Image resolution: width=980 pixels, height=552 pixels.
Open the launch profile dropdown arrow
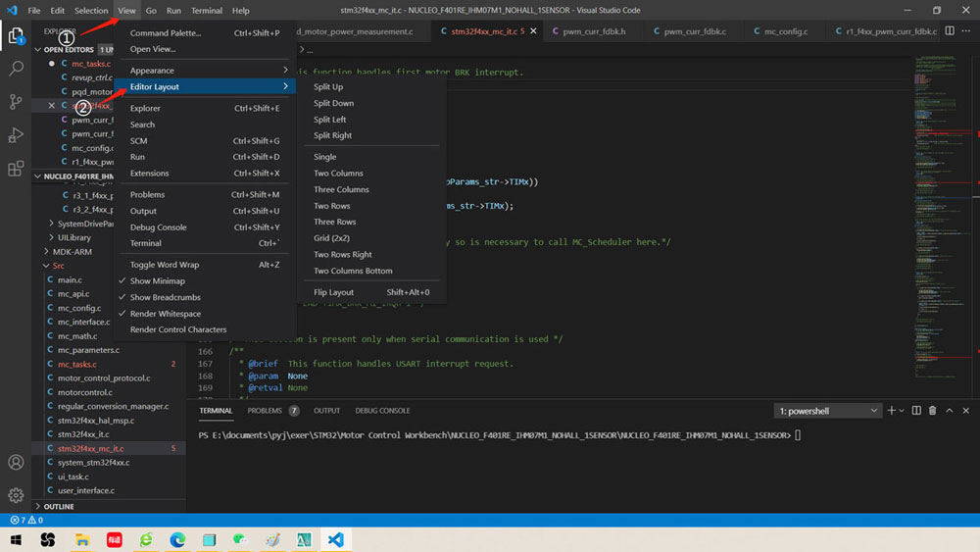tap(902, 411)
